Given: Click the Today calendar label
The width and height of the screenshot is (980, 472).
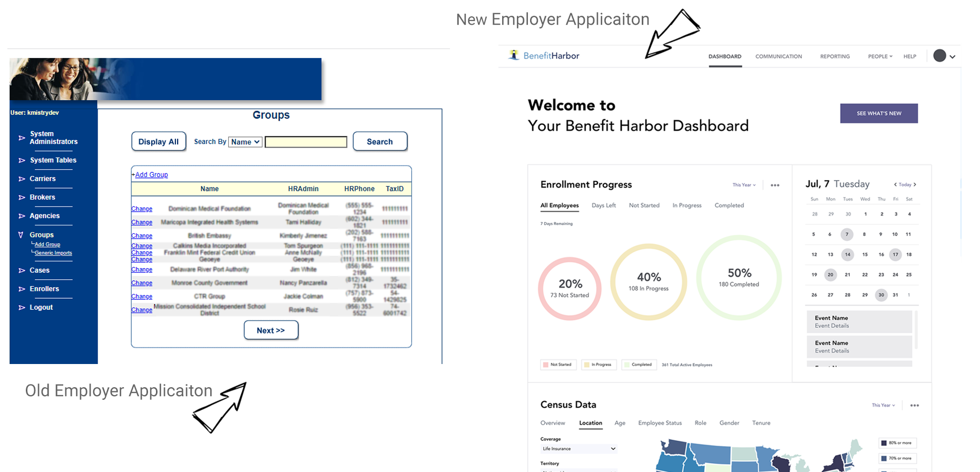Looking at the screenshot, I should [905, 185].
